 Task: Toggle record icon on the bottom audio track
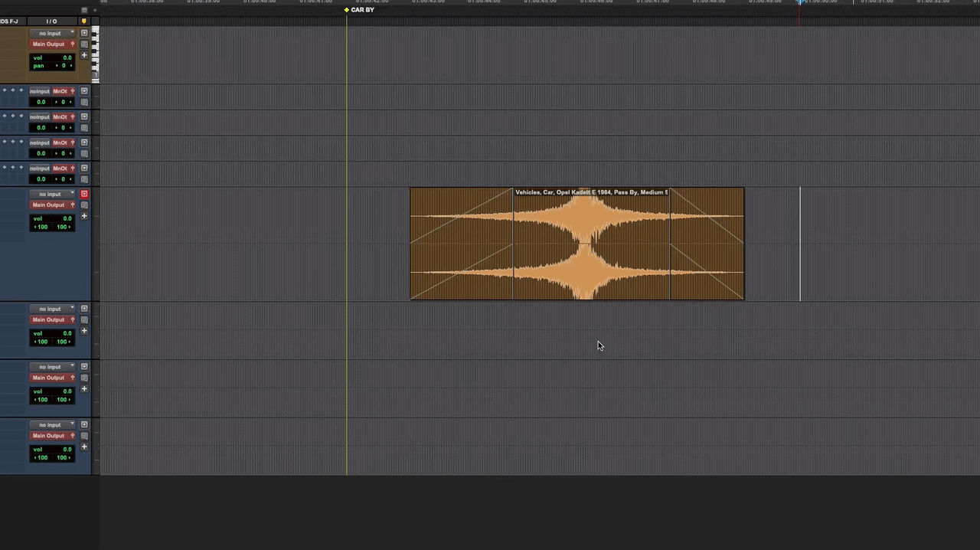coord(84,425)
